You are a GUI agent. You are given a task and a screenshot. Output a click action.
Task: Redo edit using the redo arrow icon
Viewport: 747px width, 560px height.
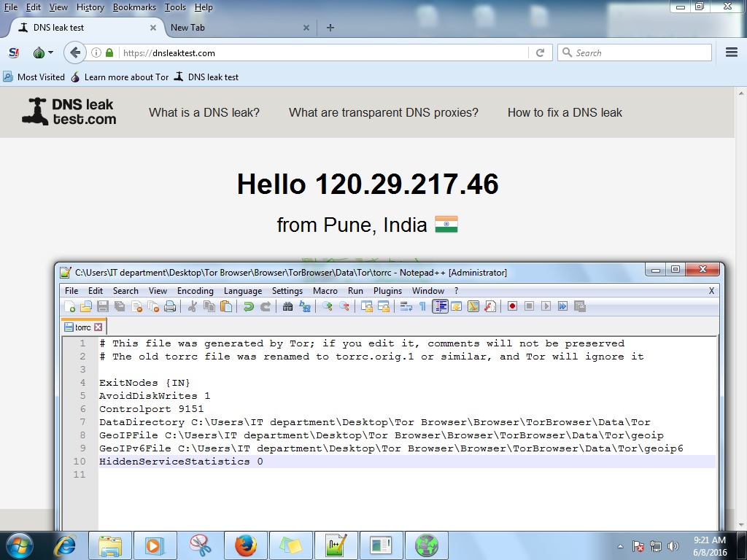click(266, 307)
